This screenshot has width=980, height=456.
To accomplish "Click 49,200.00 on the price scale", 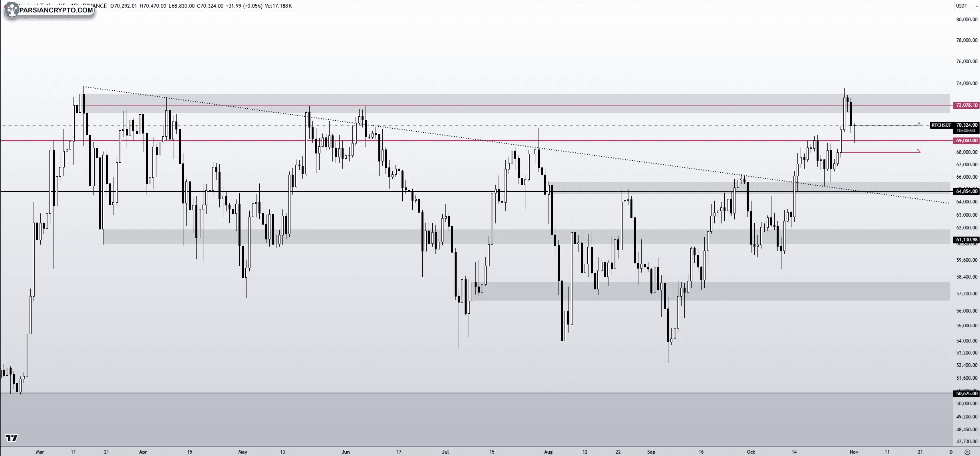I will coord(966,417).
